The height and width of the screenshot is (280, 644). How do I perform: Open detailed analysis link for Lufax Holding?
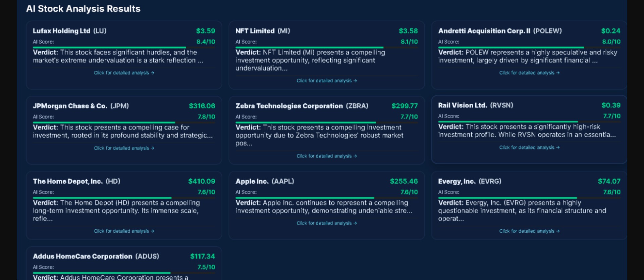tap(124, 73)
